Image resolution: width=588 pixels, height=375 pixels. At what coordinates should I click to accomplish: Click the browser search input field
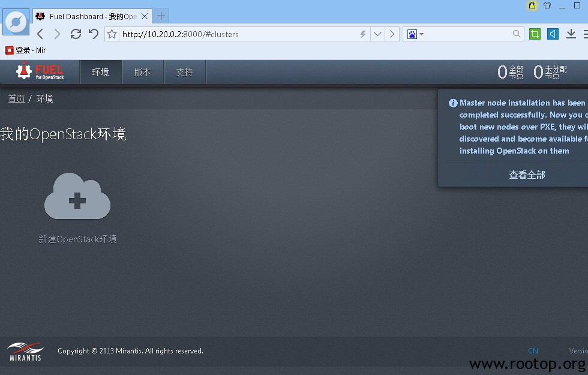(468, 34)
